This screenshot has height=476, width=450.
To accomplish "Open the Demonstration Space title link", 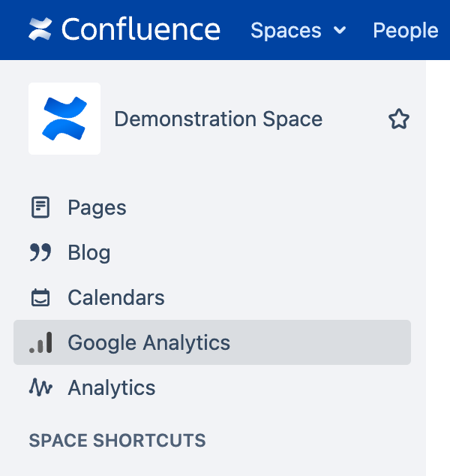I will coord(218,119).
